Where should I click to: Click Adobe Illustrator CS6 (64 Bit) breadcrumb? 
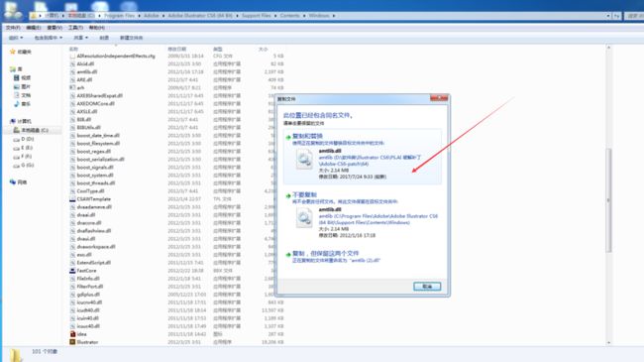pyautogui.click(x=200, y=16)
